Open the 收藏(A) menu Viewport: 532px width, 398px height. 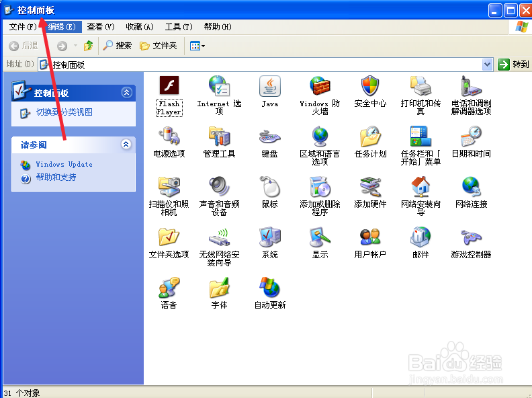140,27
